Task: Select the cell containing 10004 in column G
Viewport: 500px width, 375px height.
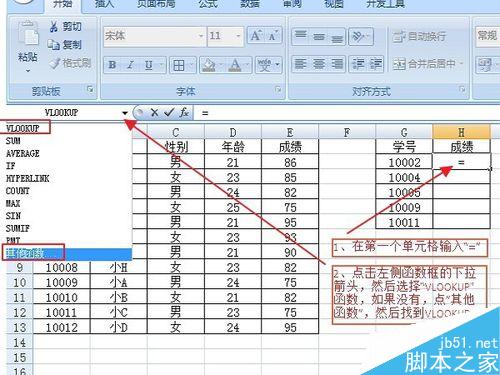Action: click(404, 178)
